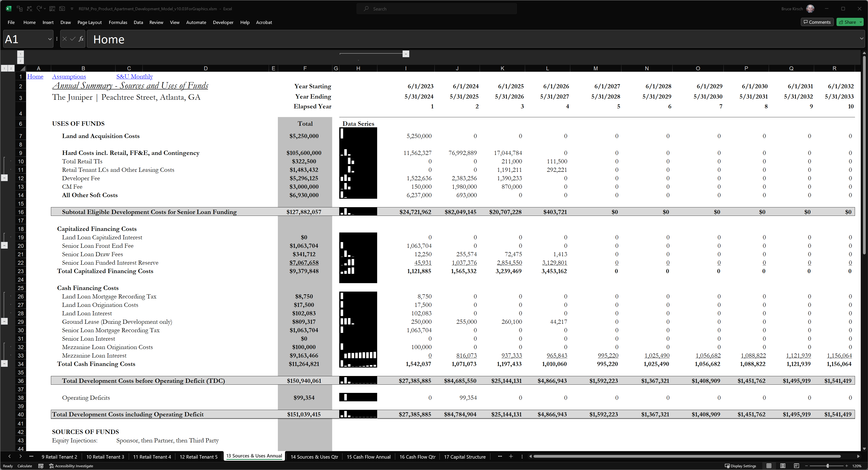Click sheet tab scroll right arrow
This screenshot has width=868, height=470.
tap(21, 457)
